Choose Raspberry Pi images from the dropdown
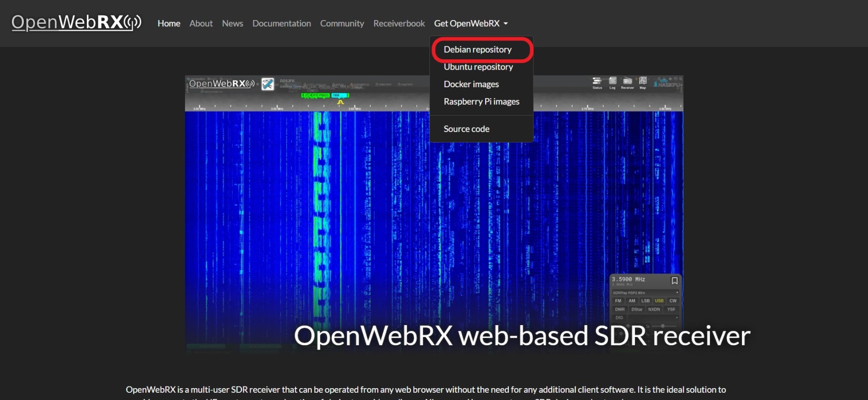This screenshot has height=400, width=868. coord(482,102)
